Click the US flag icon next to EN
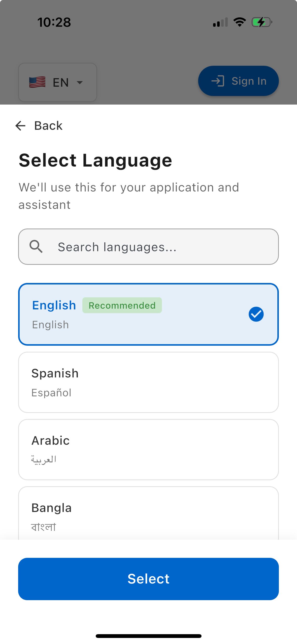The image size is (297, 644). pos(37,82)
